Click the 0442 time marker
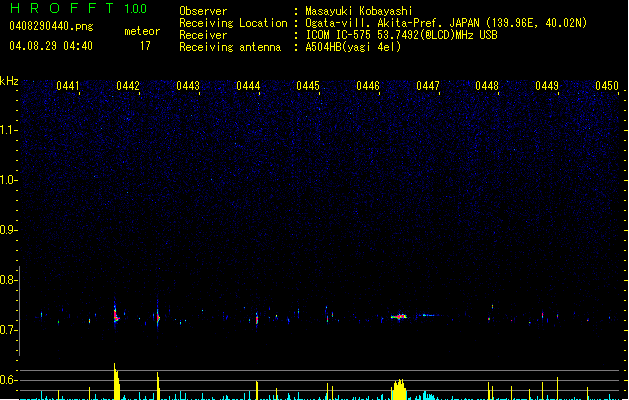This screenshot has height=400, width=629. point(128,86)
